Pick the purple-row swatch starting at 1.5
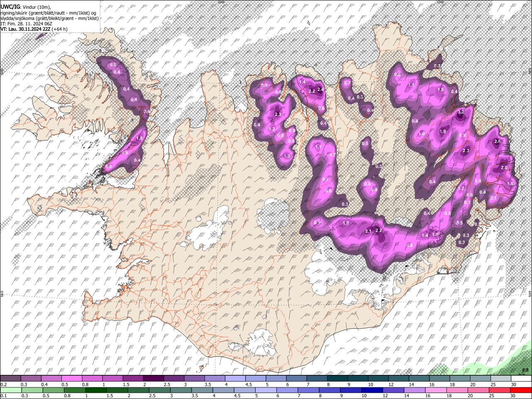The height and width of the screenshot is (399, 532). [133, 379]
